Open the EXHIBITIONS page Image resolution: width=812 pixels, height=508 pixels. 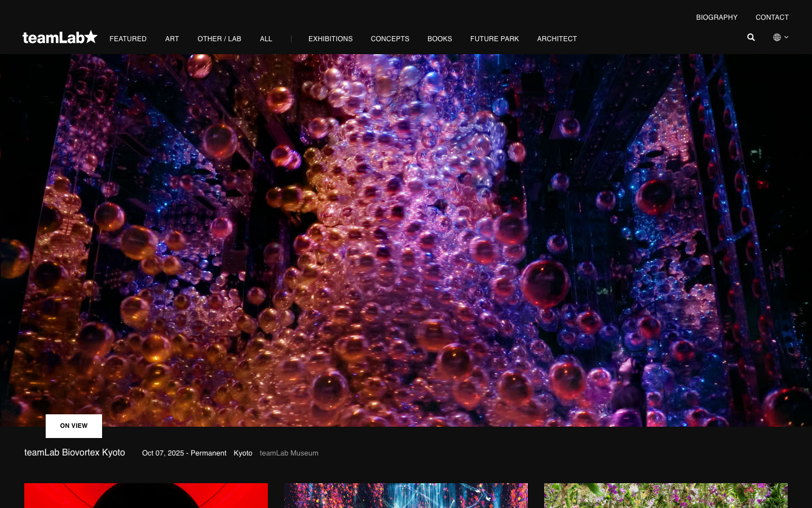[x=330, y=39]
